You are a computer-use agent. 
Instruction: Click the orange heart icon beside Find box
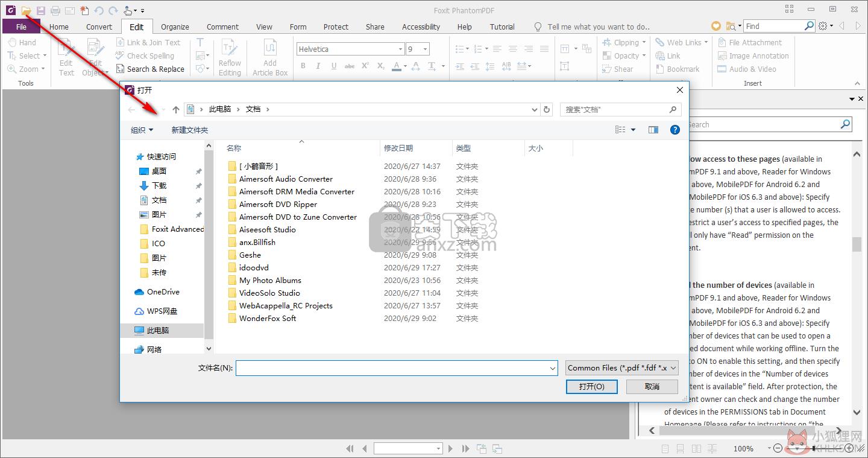[x=715, y=26]
